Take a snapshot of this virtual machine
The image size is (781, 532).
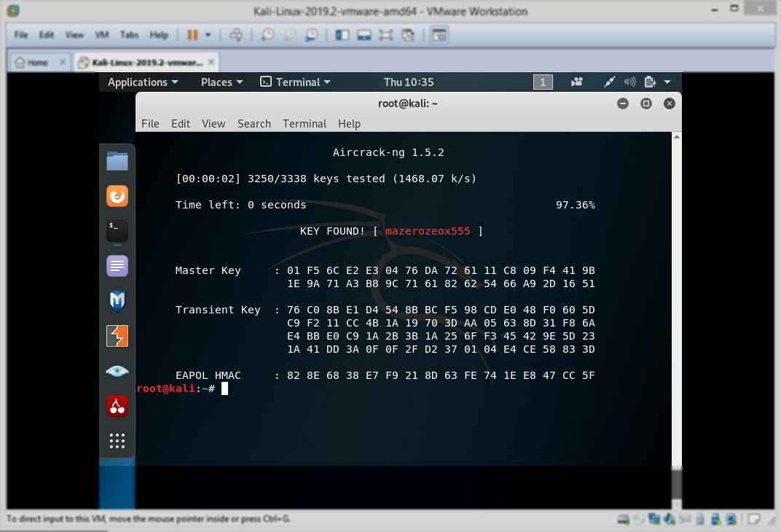pyautogui.click(x=267, y=35)
